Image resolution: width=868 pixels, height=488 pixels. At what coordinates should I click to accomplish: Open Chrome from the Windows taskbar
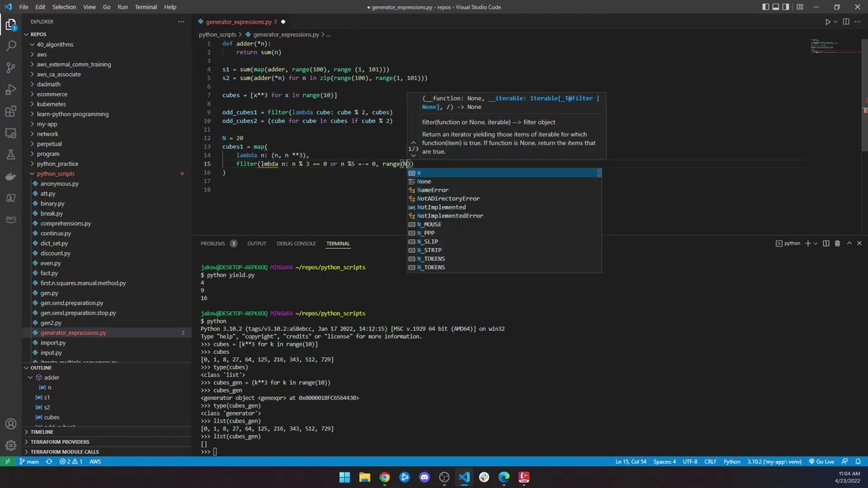point(384,477)
